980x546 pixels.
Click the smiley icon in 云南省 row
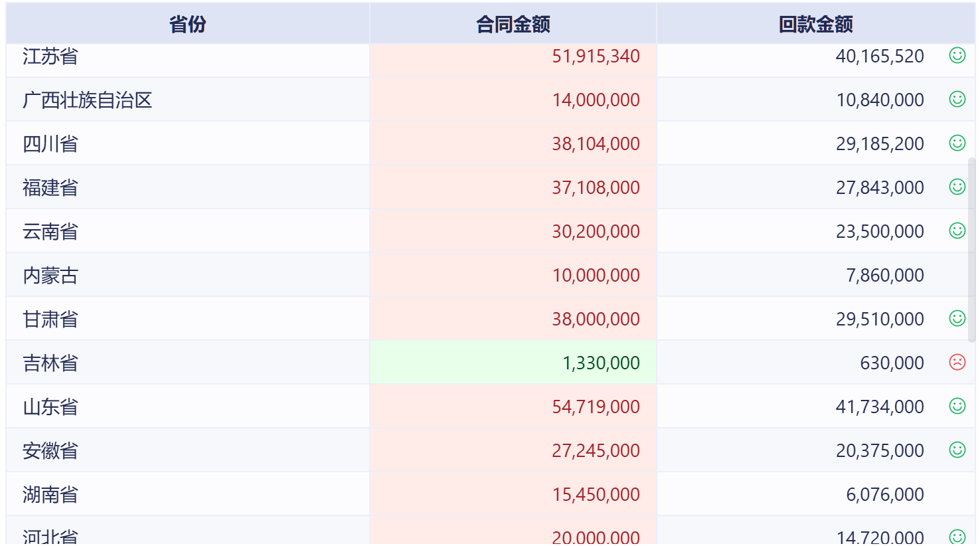[x=957, y=231]
